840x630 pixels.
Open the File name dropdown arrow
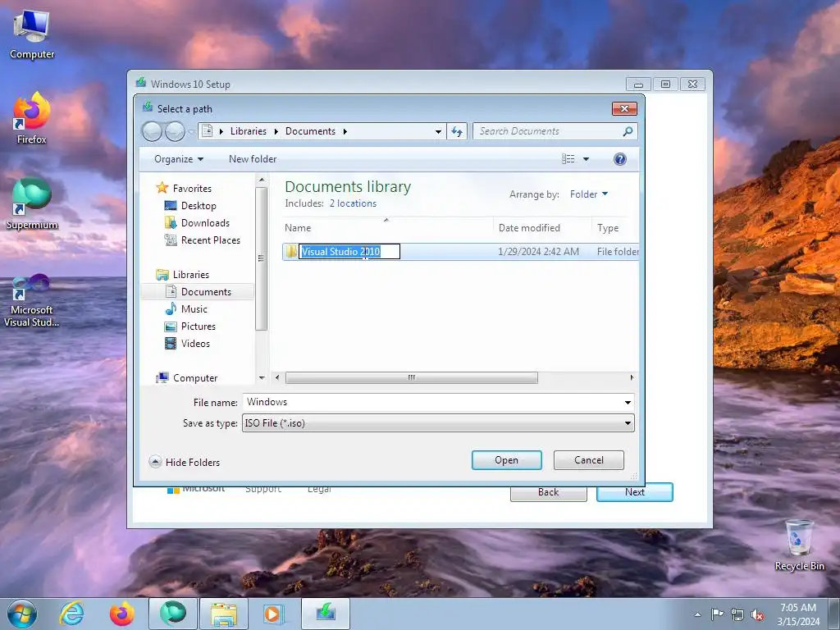(x=628, y=402)
